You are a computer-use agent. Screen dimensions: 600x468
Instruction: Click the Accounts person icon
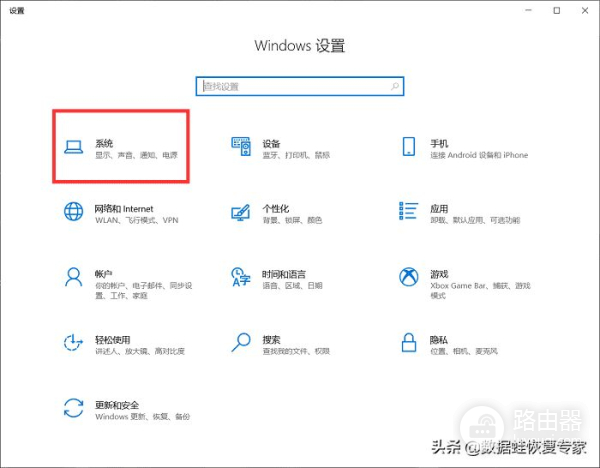[x=73, y=277]
